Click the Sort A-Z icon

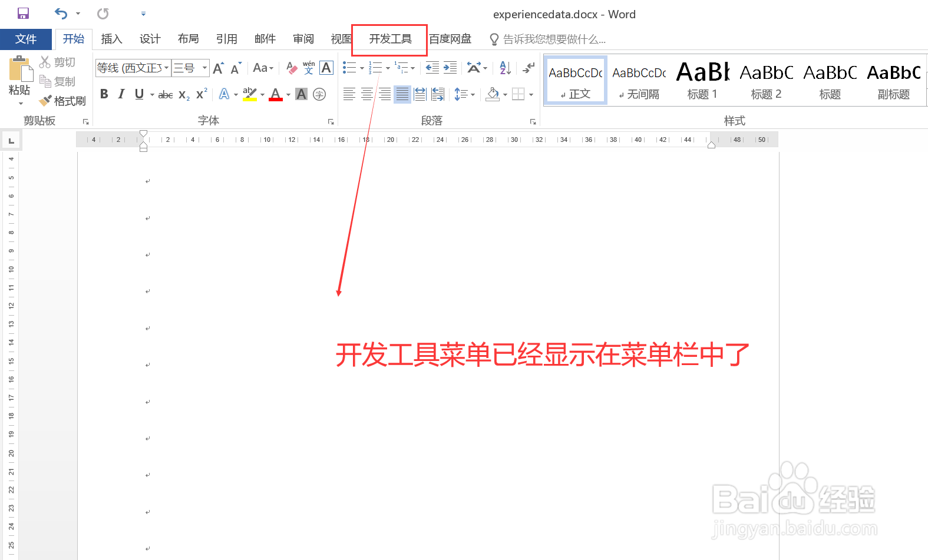click(x=505, y=68)
